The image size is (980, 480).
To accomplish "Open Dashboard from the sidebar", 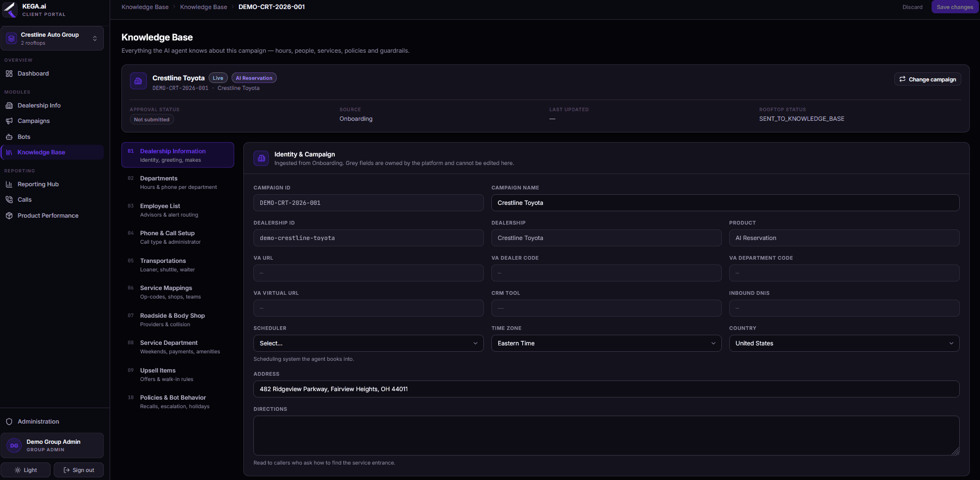I will click(52, 73).
